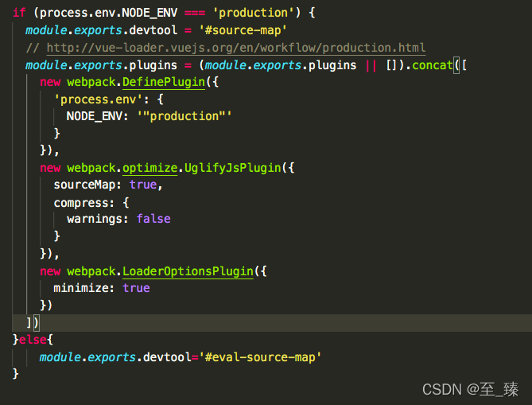This screenshot has height=405, width=532.
Task: Click the '"production"' quoted value
Action: point(184,116)
